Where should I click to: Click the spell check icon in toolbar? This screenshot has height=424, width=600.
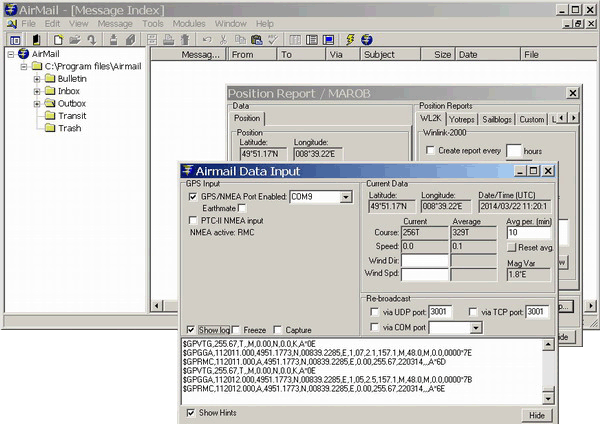tap(271, 40)
